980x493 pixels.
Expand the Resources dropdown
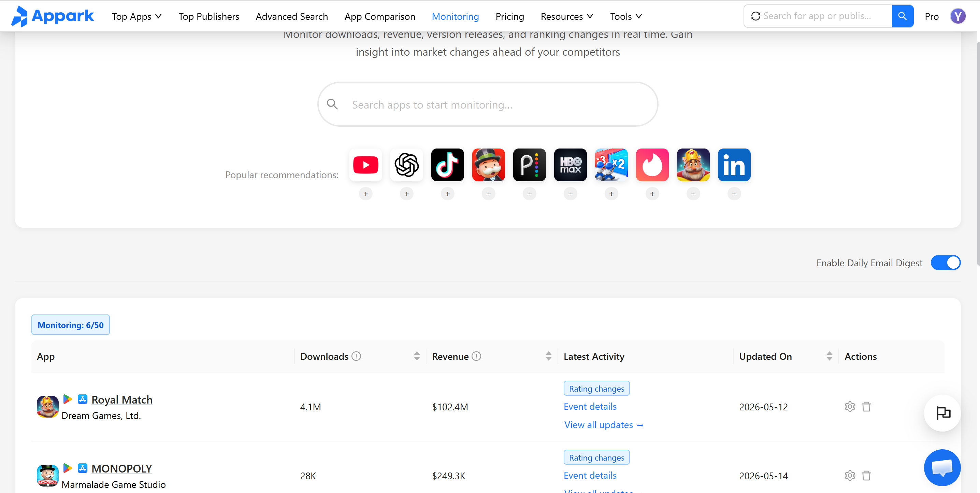[x=567, y=16]
